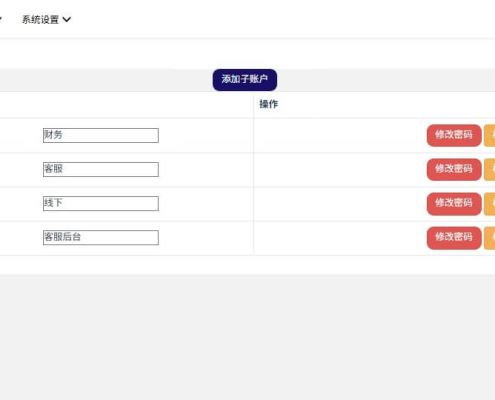Change password for the 线下 account
Viewport: 495px width, 400px height.
[454, 203]
